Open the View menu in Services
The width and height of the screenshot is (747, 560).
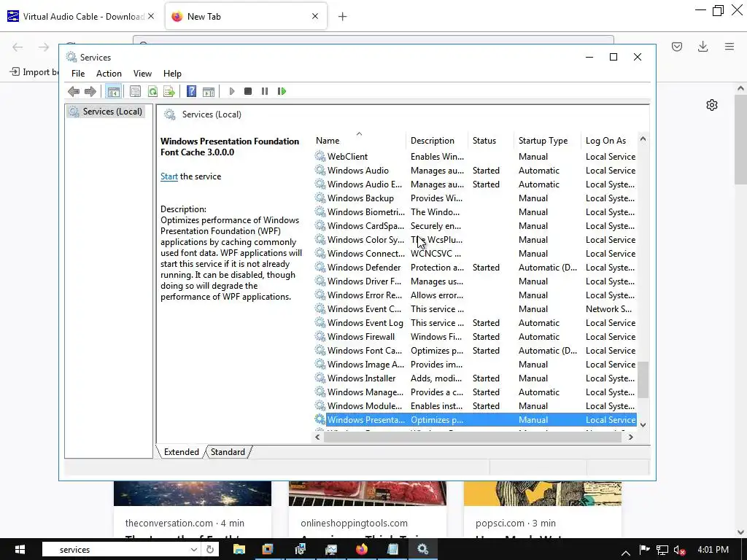pyautogui.click(x=142, y=74)
